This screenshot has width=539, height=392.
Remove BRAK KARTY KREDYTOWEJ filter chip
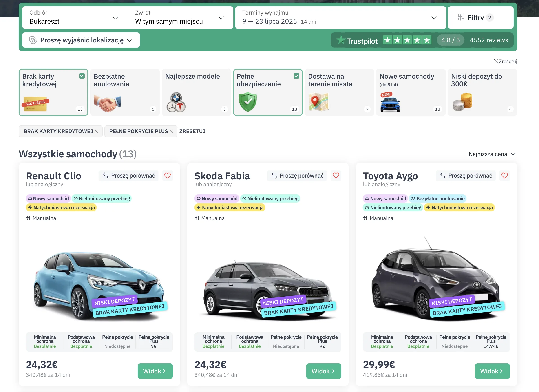(96, 131)
